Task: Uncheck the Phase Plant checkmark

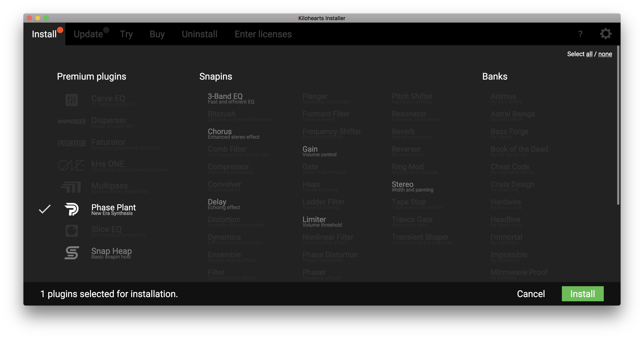Action: point(45,209)
